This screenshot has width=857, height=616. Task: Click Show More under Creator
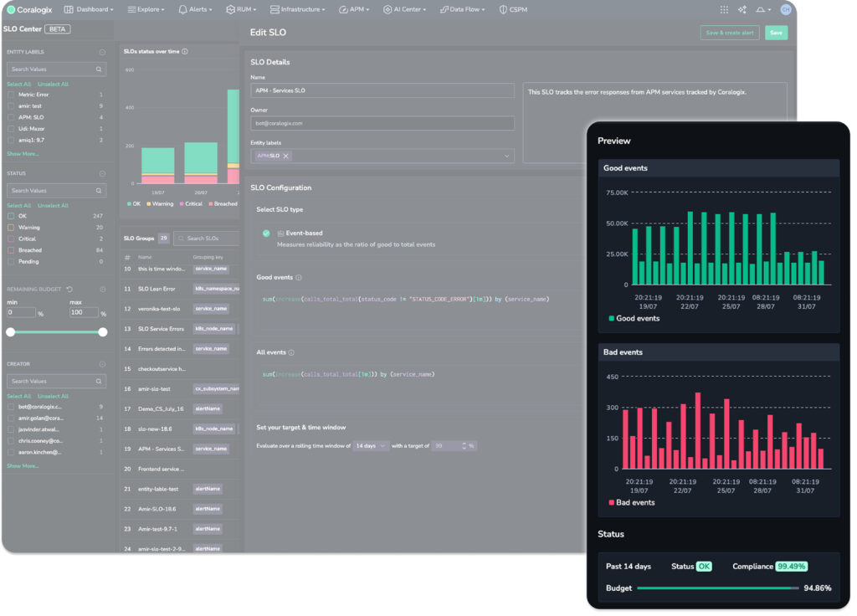point(23,466)
